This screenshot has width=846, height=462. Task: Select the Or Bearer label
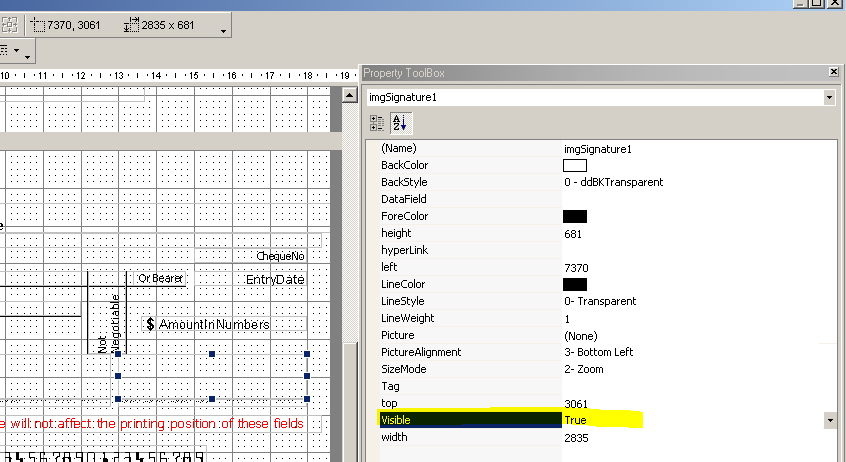click(x=160, y=279)
